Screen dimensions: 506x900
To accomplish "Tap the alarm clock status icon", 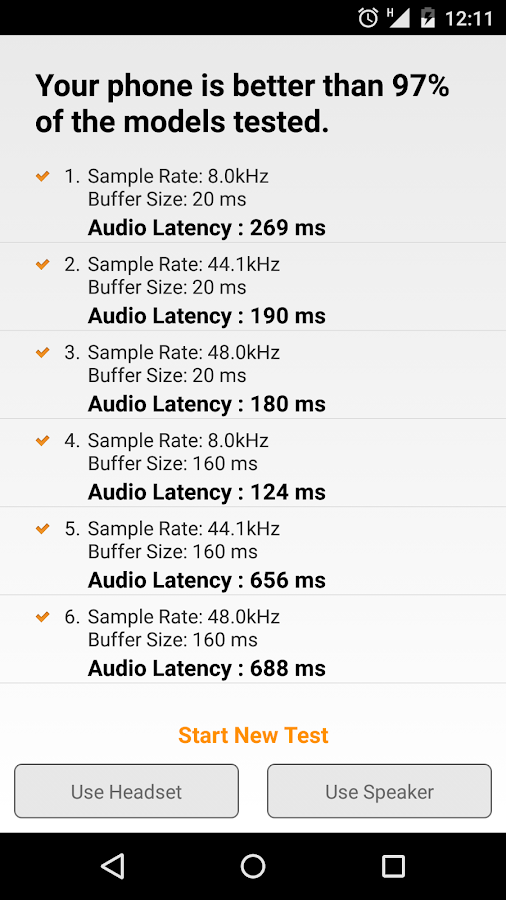I will coord(368,18).
